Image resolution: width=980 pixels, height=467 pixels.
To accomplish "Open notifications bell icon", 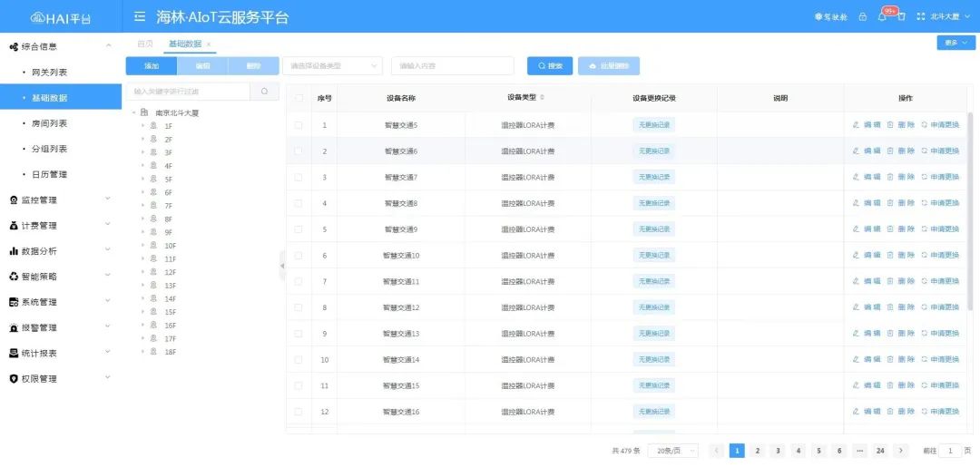I will click(881, 17).
